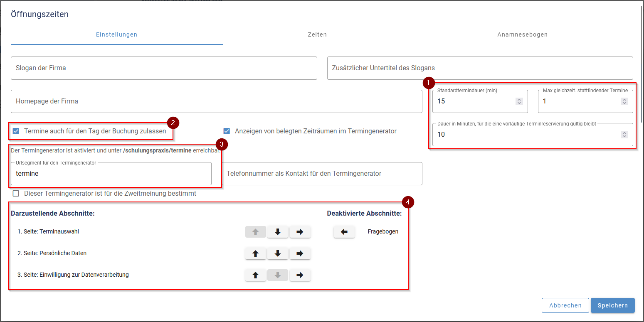Move Einwilligung zur Datenverarbeitung section up
This screenshot has height=322, width=644.
256,275
